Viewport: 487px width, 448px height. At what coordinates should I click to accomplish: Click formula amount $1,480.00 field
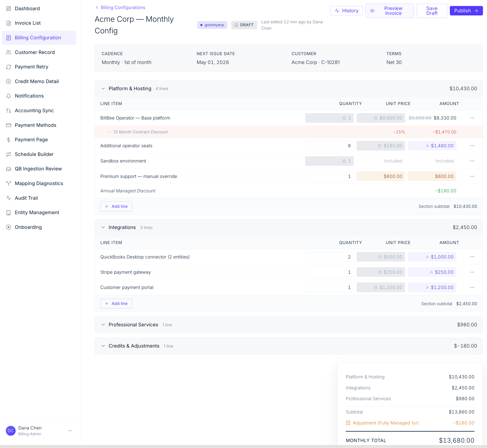click(432, 146)
